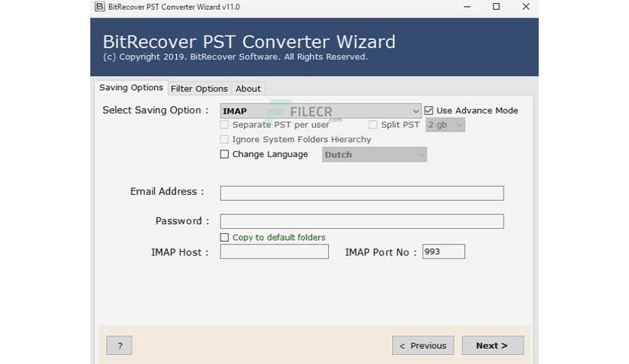
Task: Expand the Select Saving Option IMAP dropdown
Action: 321,111
